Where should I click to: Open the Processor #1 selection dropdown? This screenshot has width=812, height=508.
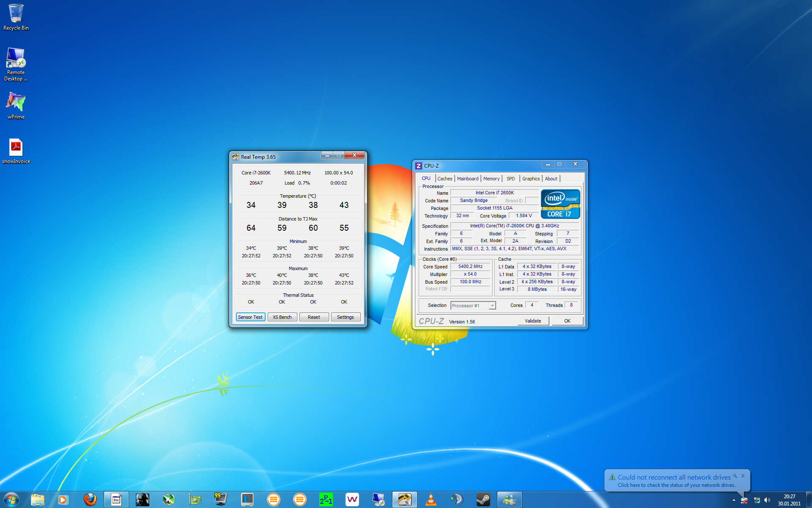click(473, 306)
